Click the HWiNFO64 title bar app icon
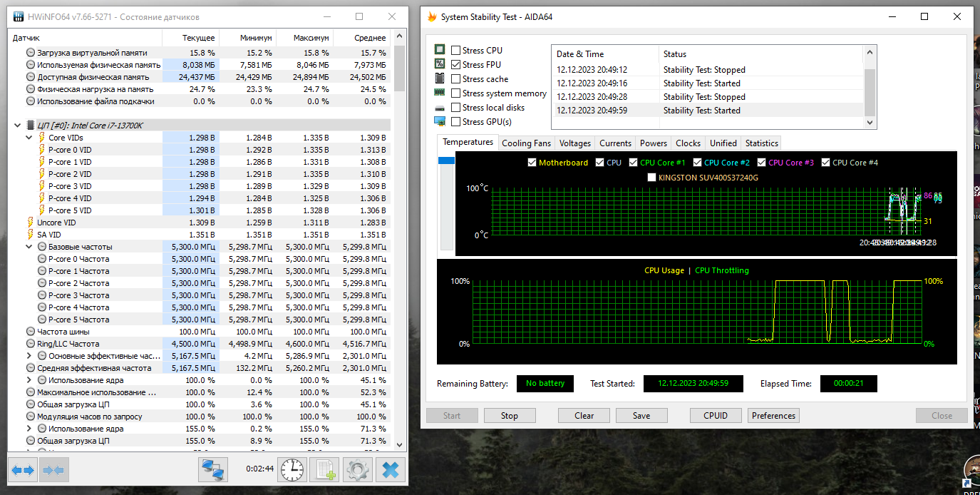This screenshot has width=980, height=495. click(19, 16)
